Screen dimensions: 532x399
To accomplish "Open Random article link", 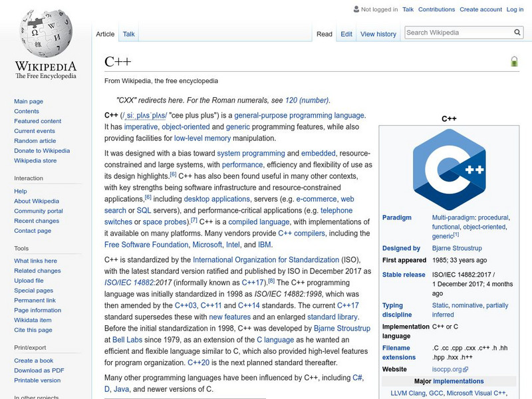I will (x=35, y=140).
